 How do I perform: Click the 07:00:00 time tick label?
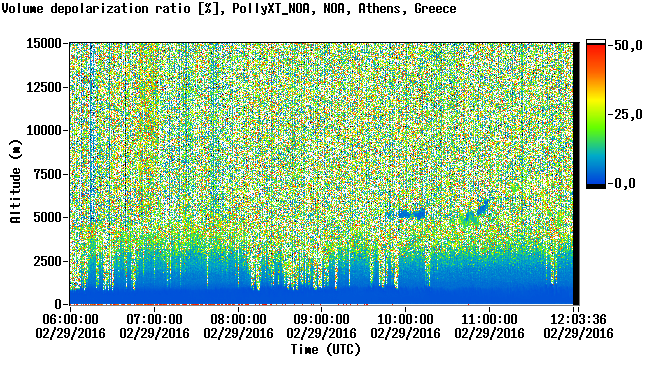click(x=154, y=319)
